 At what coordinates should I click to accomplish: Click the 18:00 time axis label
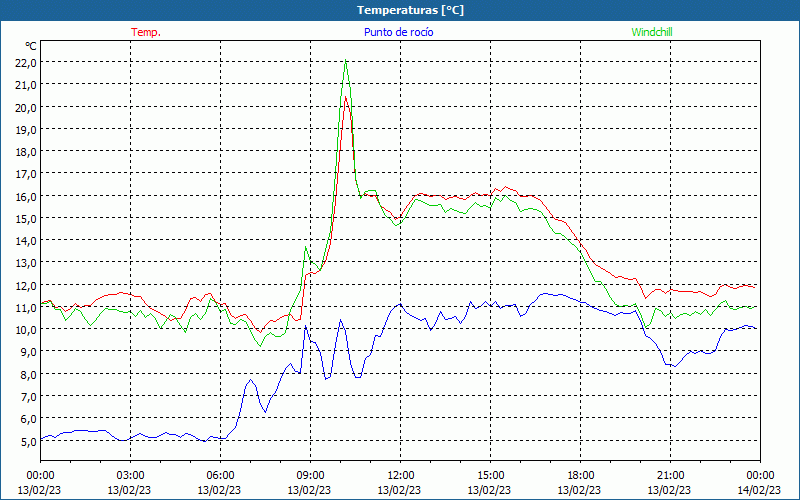coord(580,476)
